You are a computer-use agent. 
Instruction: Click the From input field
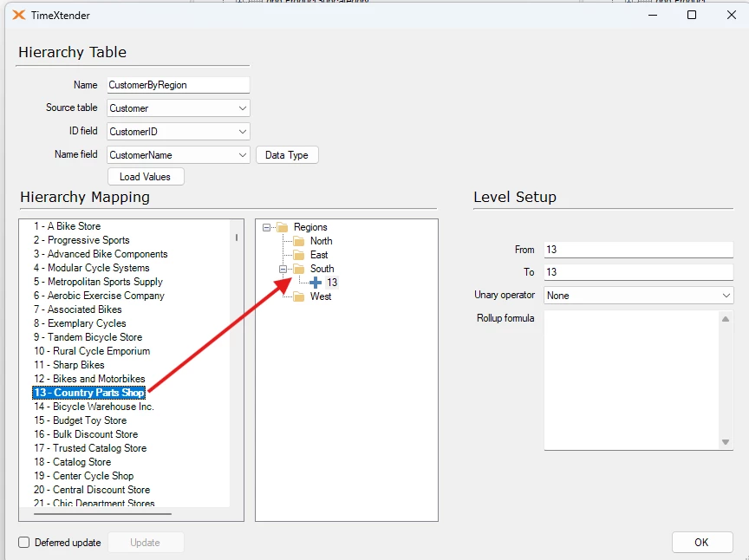tap(638, 250)
